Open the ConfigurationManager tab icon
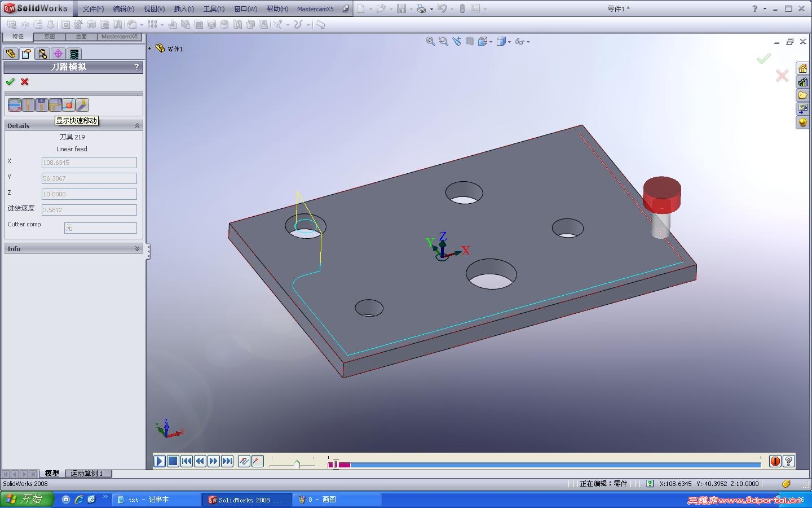812x508 pixels. click(x=42, y=54)
